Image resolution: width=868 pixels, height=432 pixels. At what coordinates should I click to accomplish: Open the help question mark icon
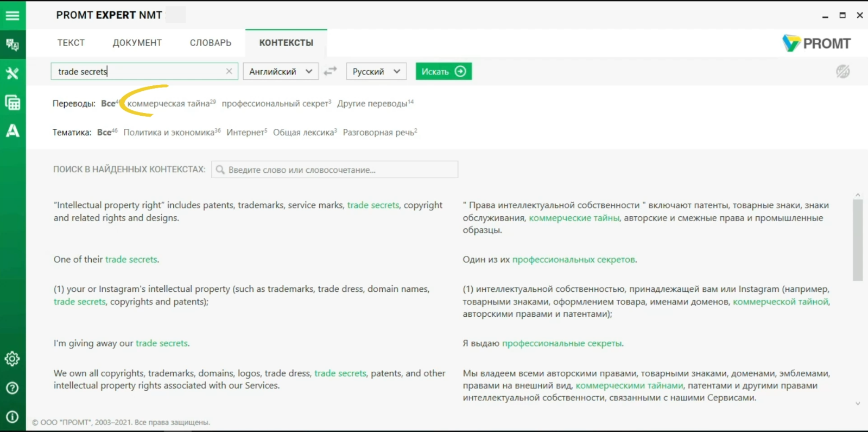pos(12,388)
